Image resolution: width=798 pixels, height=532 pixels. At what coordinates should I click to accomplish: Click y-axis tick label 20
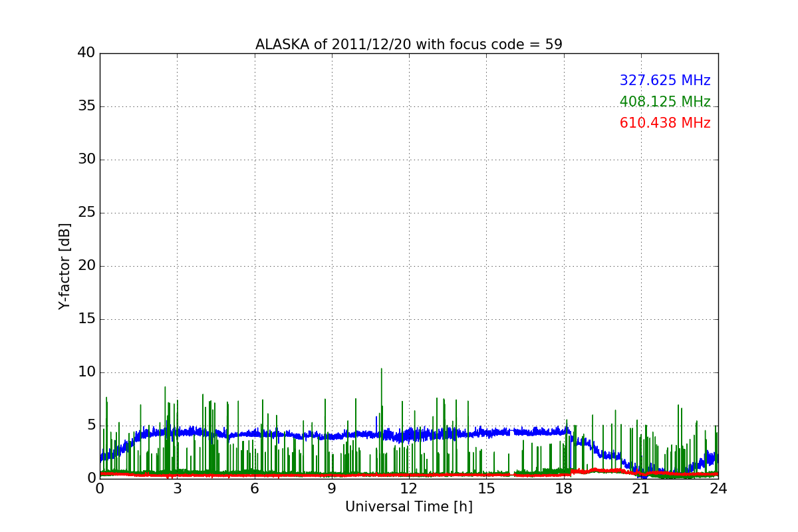tap(86, 266)
